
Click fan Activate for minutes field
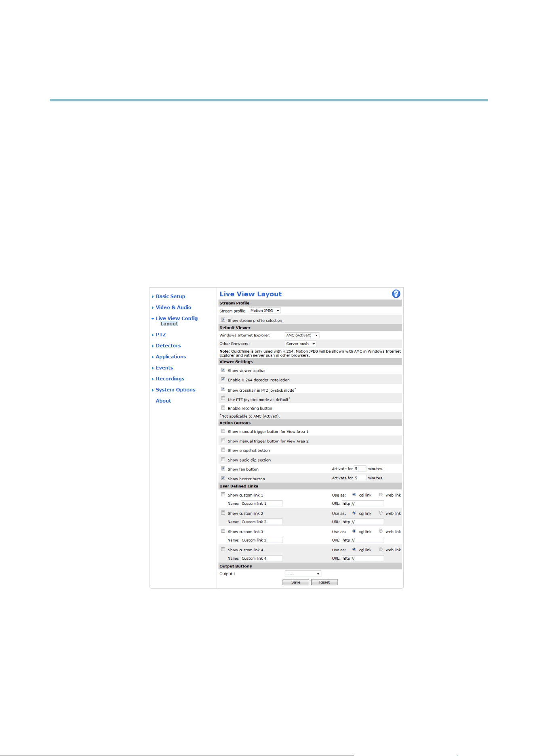360,469
